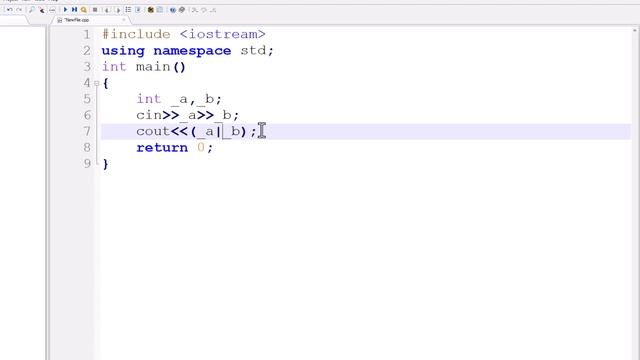The image size is (640, 360).
Task: Switch to the NewFile.cpp tab
Action: pos(77,20)
